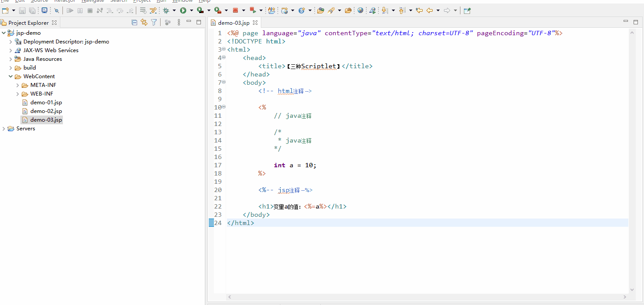
Task: Collapse the WebContent folder
Action: (x=11, y=76)
